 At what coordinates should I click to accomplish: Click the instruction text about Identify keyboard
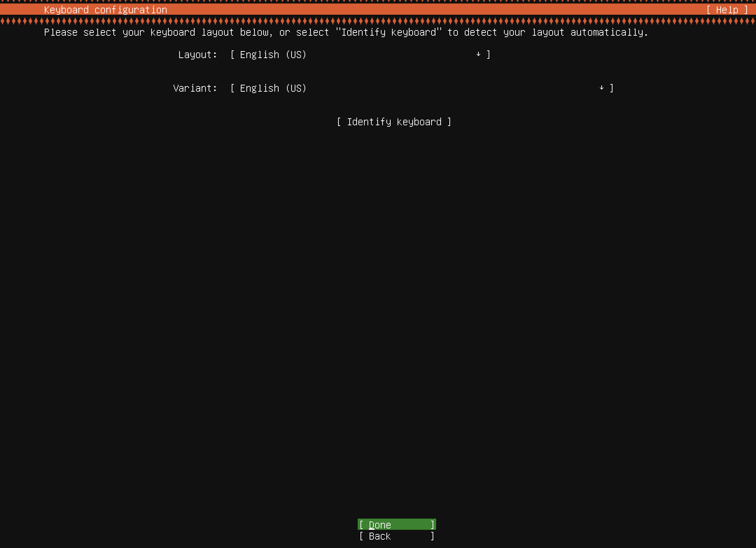tap(346, 32)
